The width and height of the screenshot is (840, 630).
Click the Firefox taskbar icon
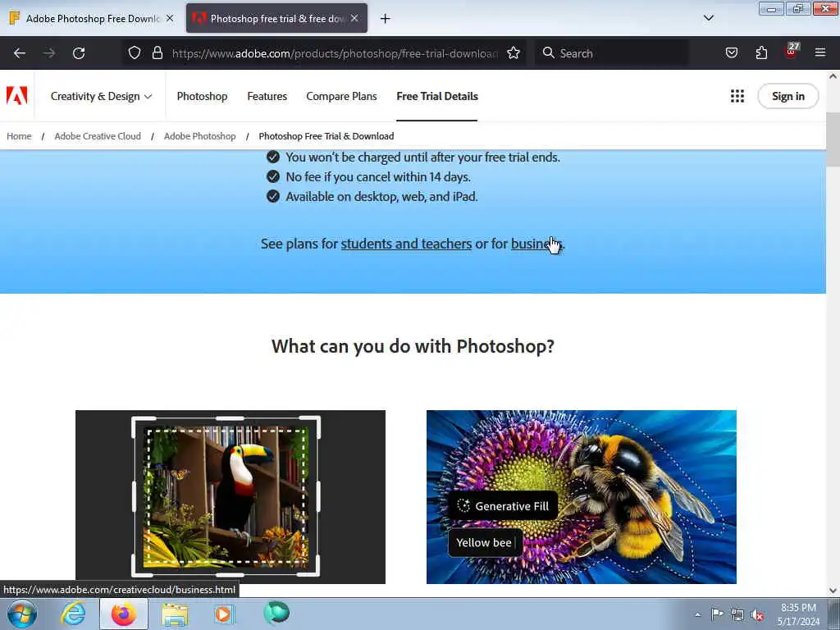pos(123,614)
